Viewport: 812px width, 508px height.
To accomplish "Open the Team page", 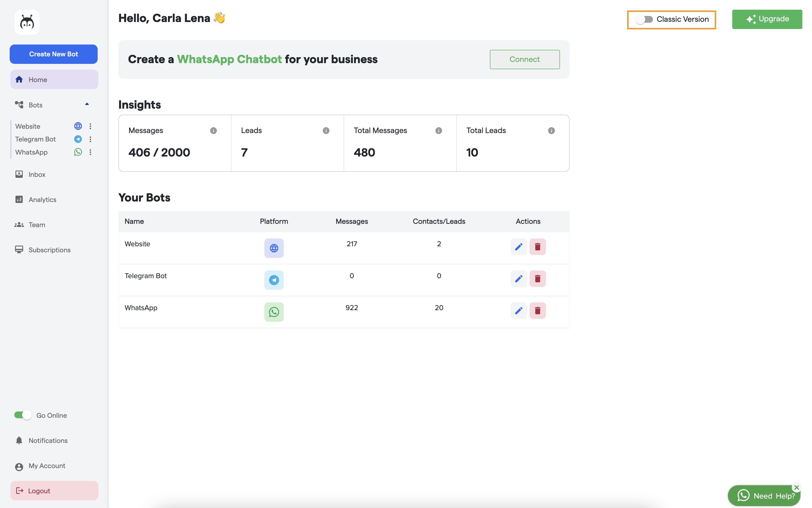I will [x=54, y=225].
